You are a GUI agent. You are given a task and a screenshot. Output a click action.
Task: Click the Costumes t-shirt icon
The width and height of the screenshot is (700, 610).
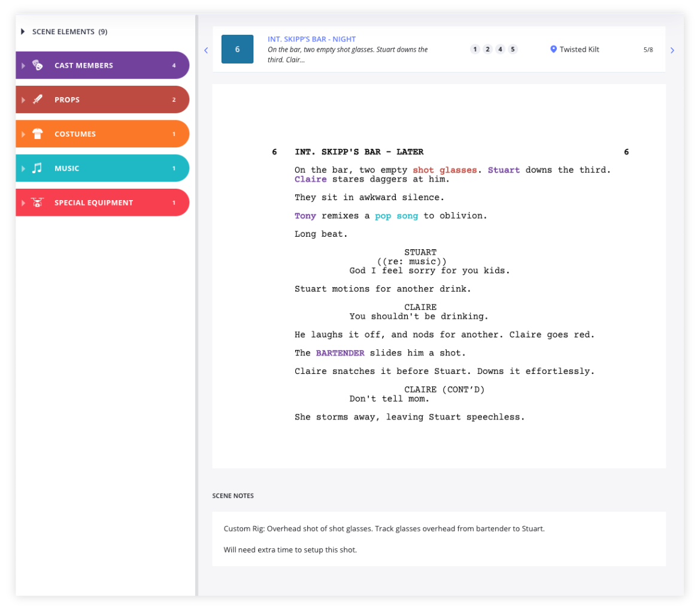[x=37, y=134]
